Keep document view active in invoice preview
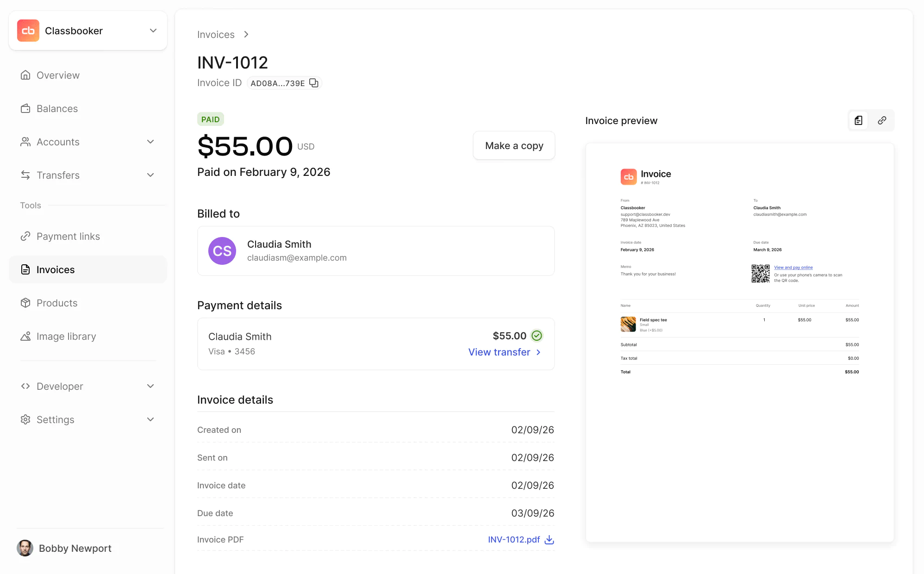The width and height of the screenshot is (924, 574). 859,120
